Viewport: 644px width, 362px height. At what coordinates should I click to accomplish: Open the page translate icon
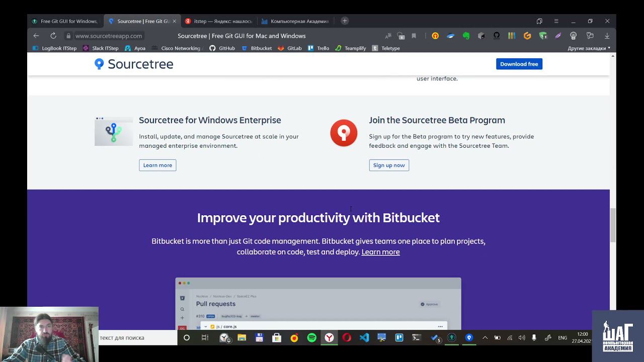tap(388, 36)
